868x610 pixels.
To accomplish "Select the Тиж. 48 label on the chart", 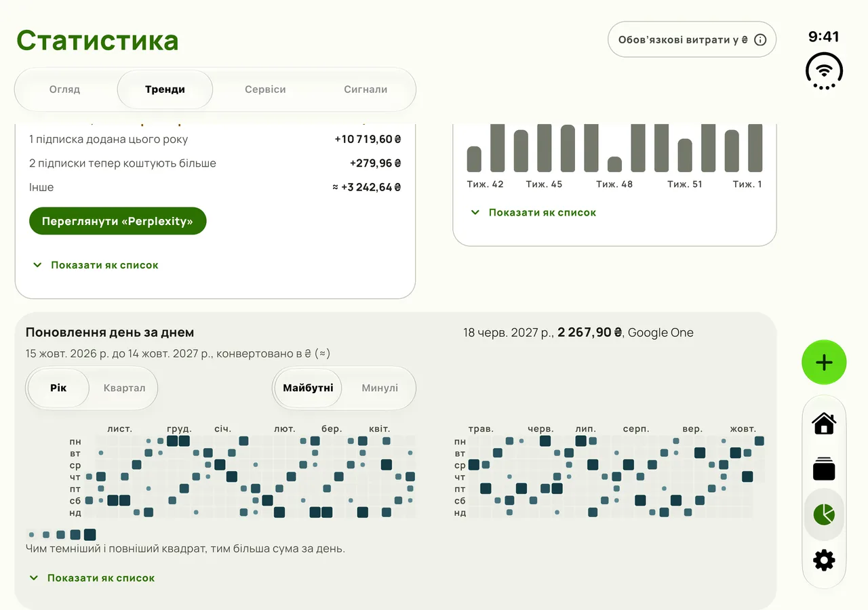I will coord(614,184).
